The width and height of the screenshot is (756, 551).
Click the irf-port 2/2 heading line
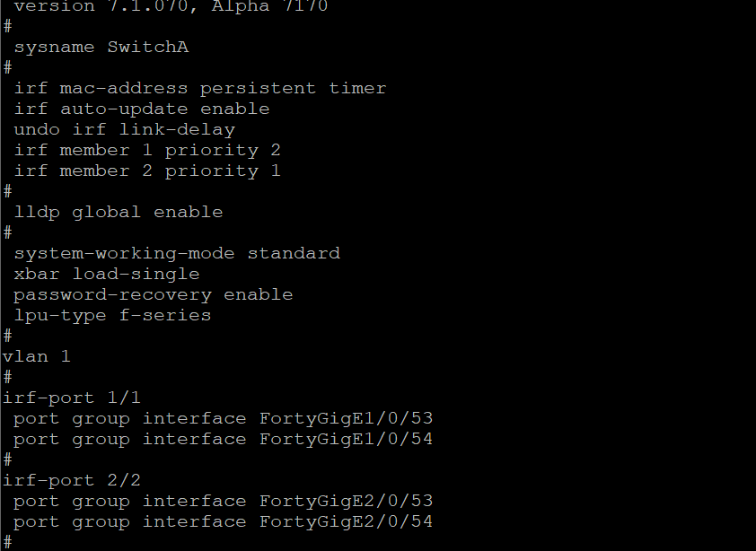point(72,480)
